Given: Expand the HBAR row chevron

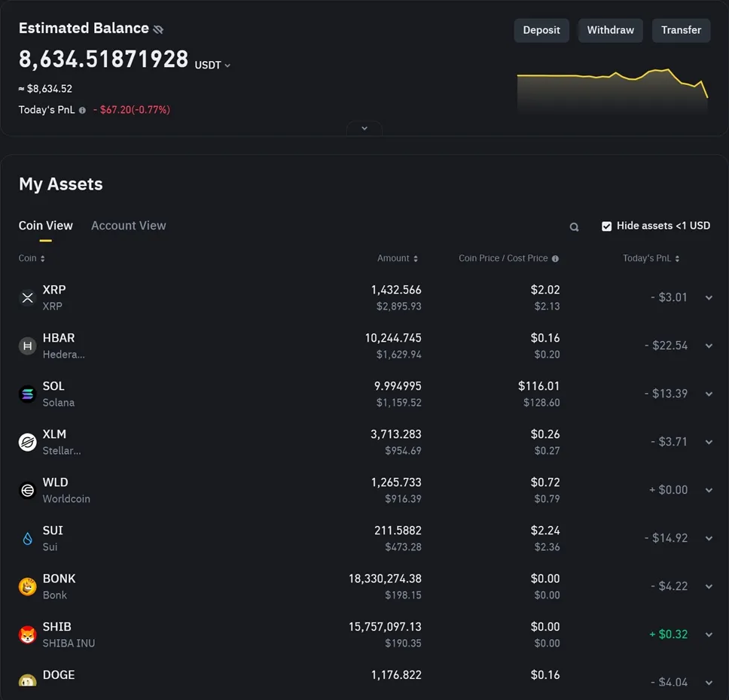Looking at the screenshot, I should tap(709, 345).
